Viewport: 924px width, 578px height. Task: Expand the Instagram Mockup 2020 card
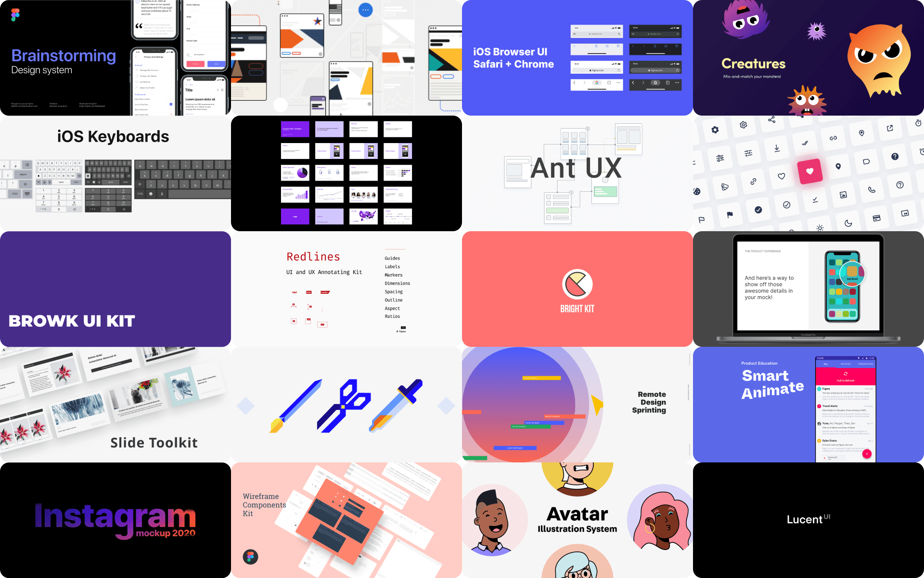coord(116,519)
